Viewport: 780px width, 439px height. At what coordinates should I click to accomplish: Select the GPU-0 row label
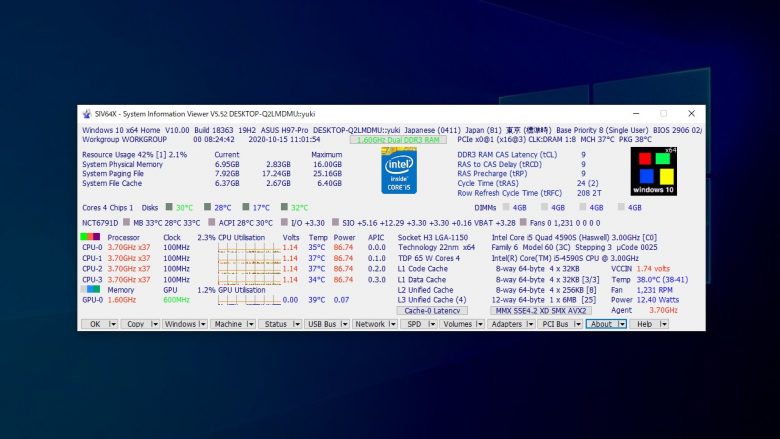click(x=93, y=300)
